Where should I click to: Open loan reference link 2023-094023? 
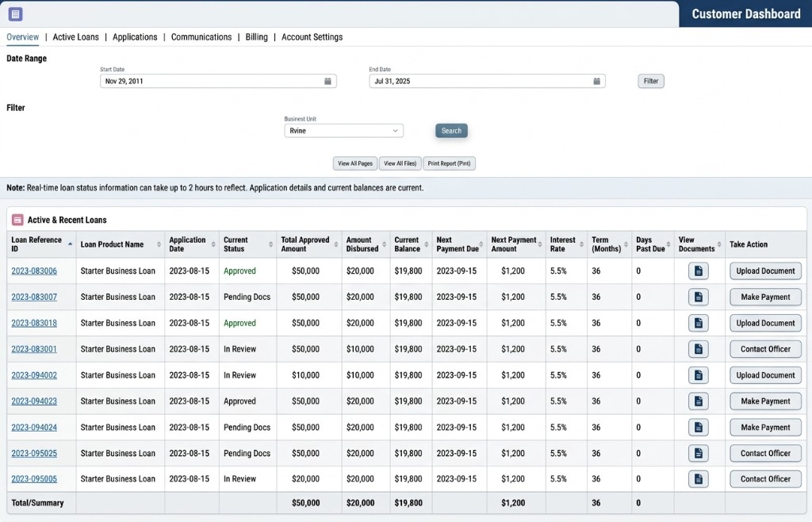34,401
